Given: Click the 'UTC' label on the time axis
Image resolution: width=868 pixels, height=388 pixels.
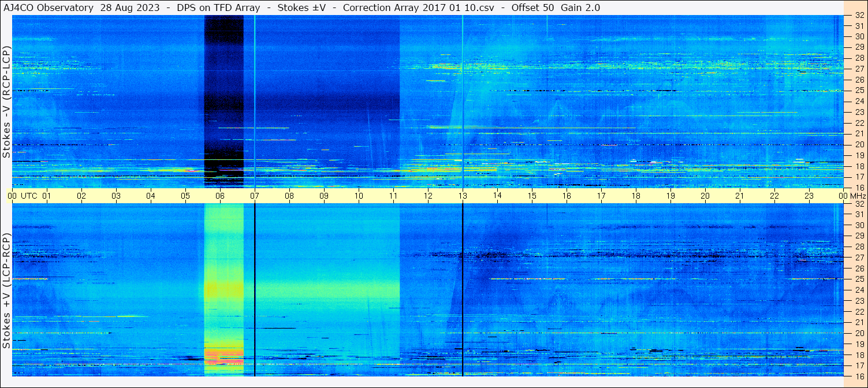Looking at the screenshot, I should (x=29, y=196).
